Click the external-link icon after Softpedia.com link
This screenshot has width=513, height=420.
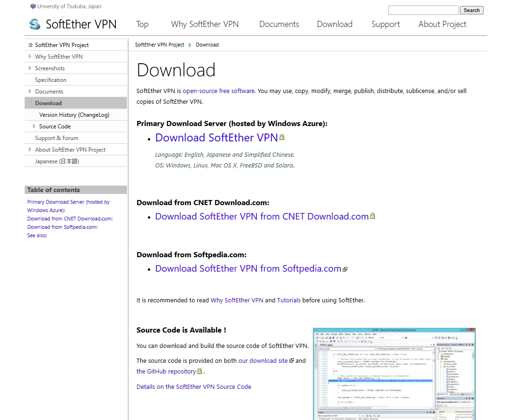345,269
